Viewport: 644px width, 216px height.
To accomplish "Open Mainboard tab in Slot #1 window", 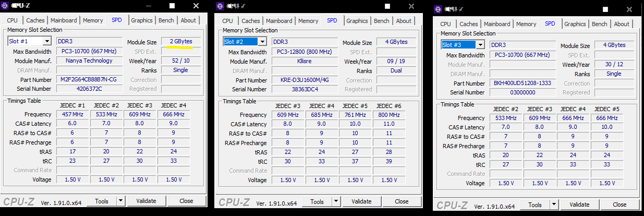I will (64, 20).
